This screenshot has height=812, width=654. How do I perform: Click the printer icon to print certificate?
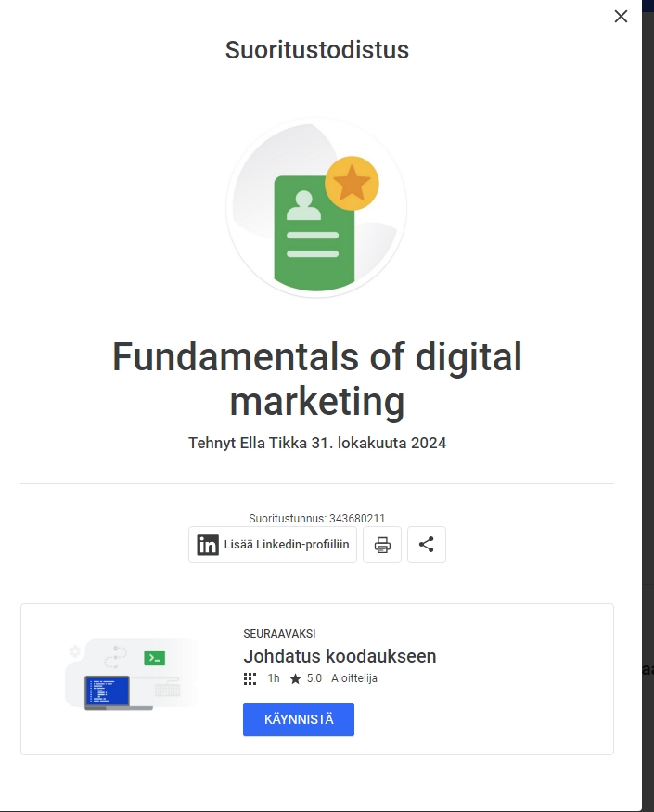tap(382, 545)
